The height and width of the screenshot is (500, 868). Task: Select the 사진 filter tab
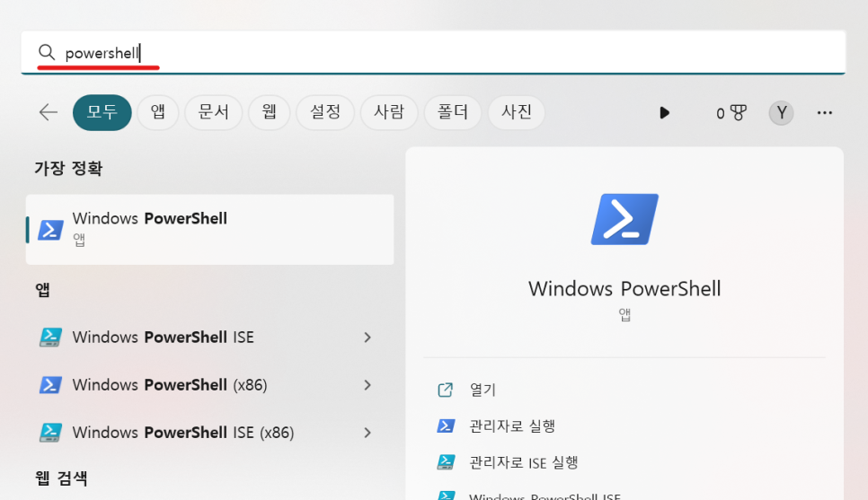(x=516, y=112)
